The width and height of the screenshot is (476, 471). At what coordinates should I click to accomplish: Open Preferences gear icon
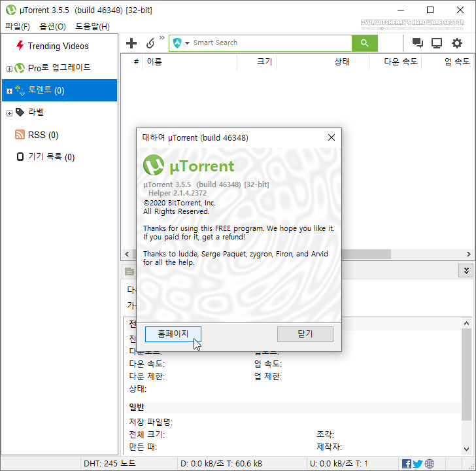tap(456, 43)
